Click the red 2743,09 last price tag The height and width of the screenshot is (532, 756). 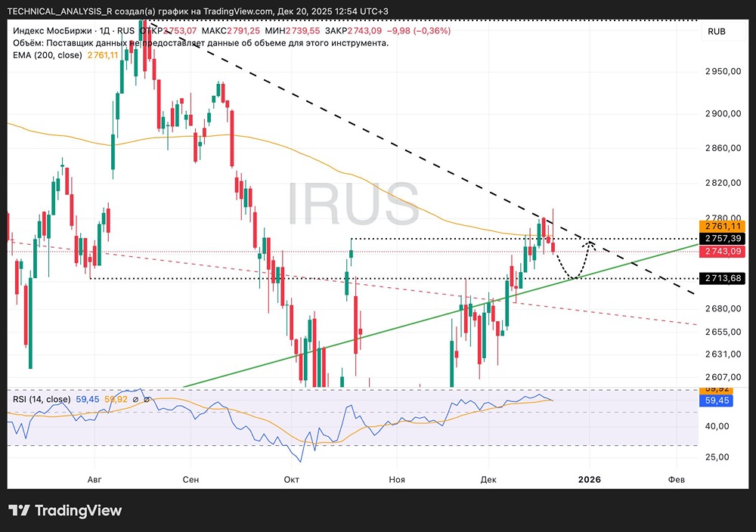[723, 251]
